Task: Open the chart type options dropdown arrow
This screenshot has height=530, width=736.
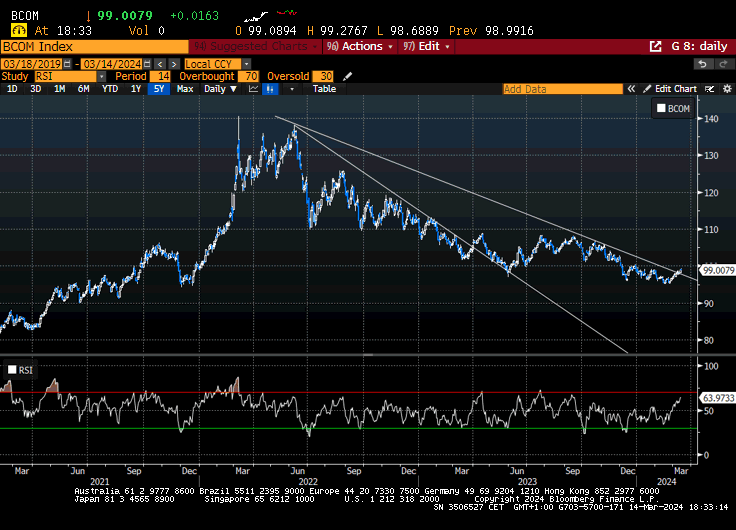Action: click(292, 89)
